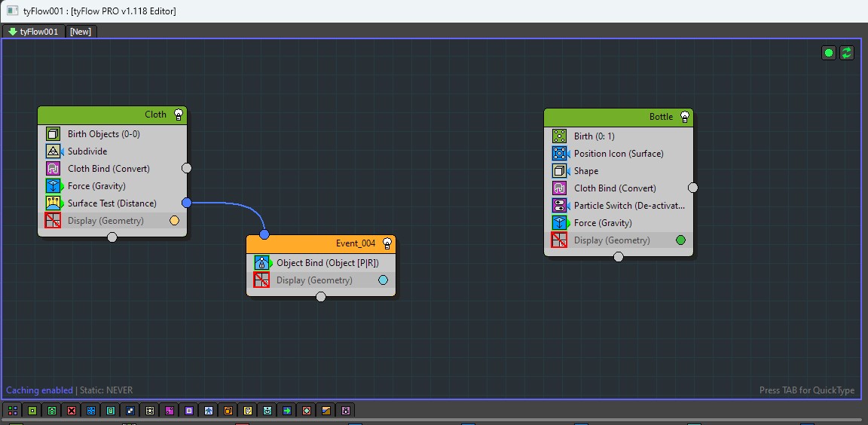Image resolution: width=868 pixels, height=425 pixels.
Task: Select Cloth Bind (Convert) in Cloth event
Action: 108,168
